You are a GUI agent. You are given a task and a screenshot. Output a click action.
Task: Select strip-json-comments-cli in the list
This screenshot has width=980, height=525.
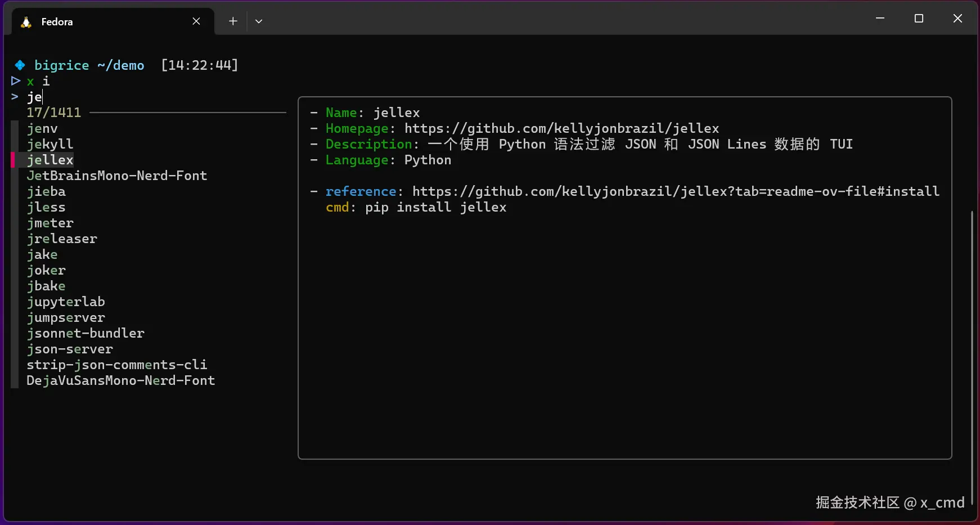[117, 365]
